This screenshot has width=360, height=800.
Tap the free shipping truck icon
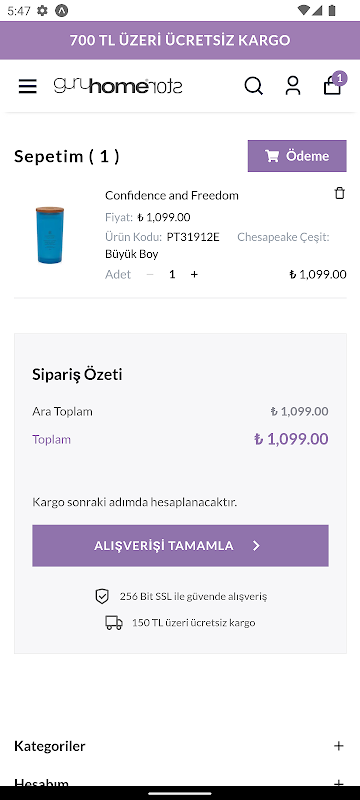pos(114,622)
